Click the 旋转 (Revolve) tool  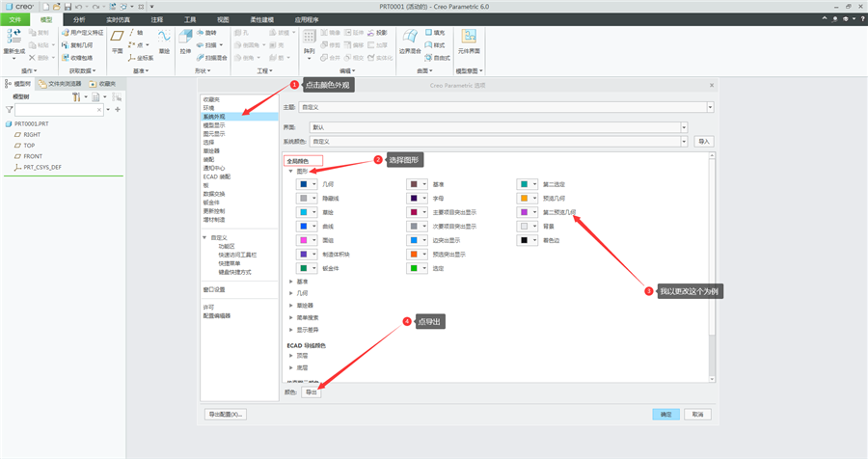206,33
